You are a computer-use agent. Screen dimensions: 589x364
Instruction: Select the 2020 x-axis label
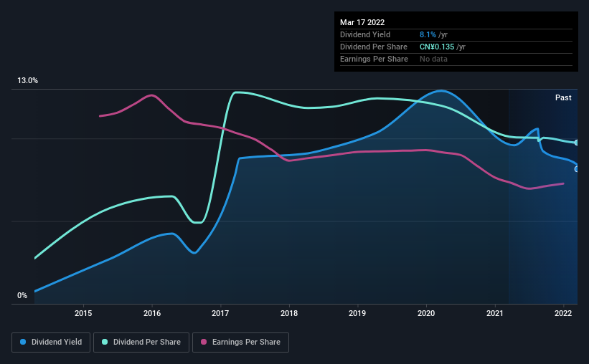426,313
